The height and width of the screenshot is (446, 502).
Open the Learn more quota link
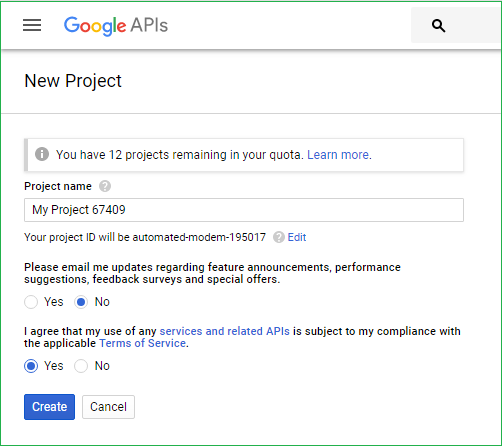[x=338, y=155]
